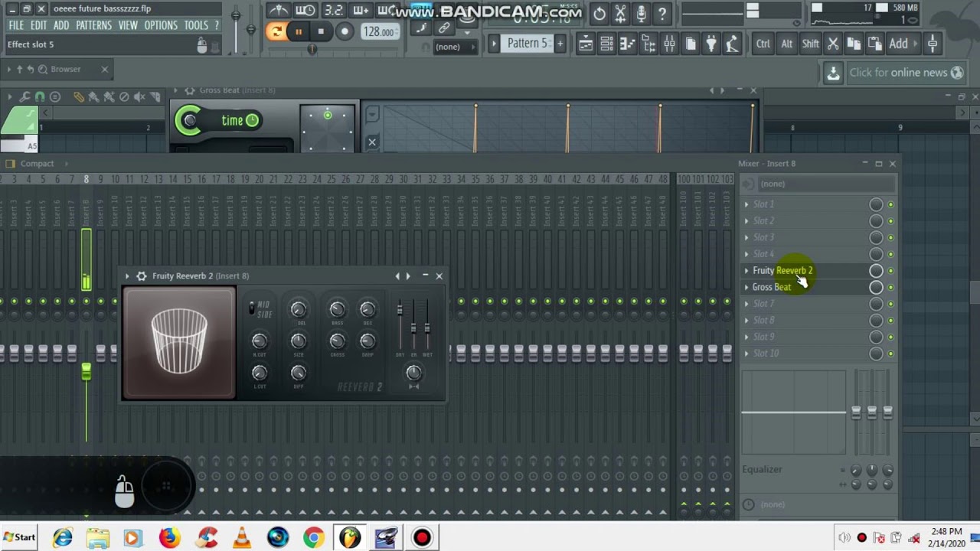The height and width of the screenshot is (551, 980).
Task: Open the Fruity Reeverb 2 slot menu arrow
Action: [746, 271]
